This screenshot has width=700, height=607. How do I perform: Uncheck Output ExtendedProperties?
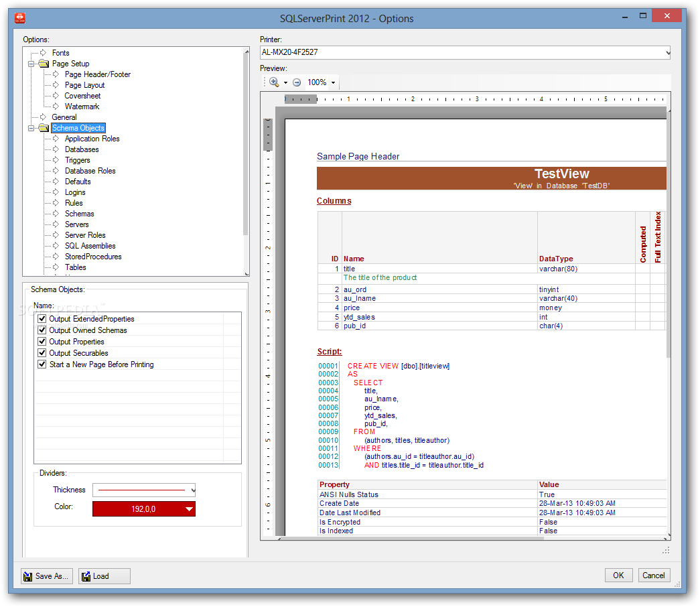pyautogui.click(x=42, y=318)
